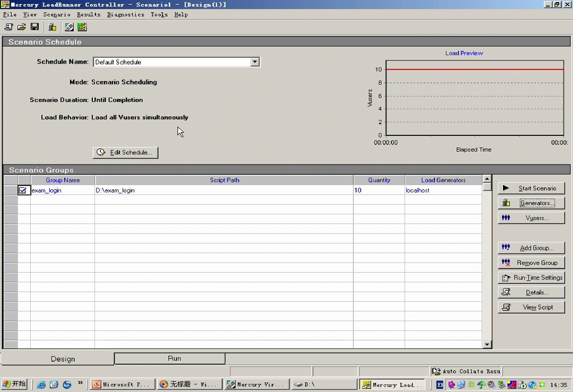This screenshot has width=573, height=392.
Task: Click the Quantity column header
Action: 379,180
